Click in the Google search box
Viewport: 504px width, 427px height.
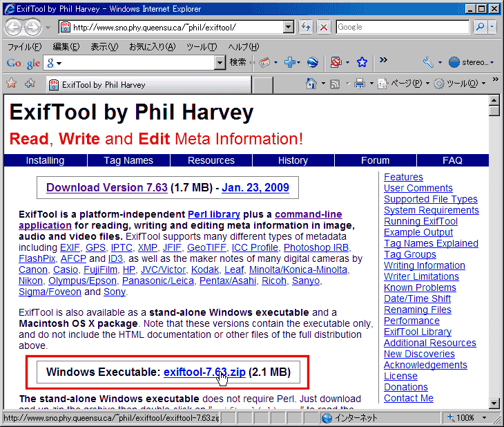coord(403,27)
